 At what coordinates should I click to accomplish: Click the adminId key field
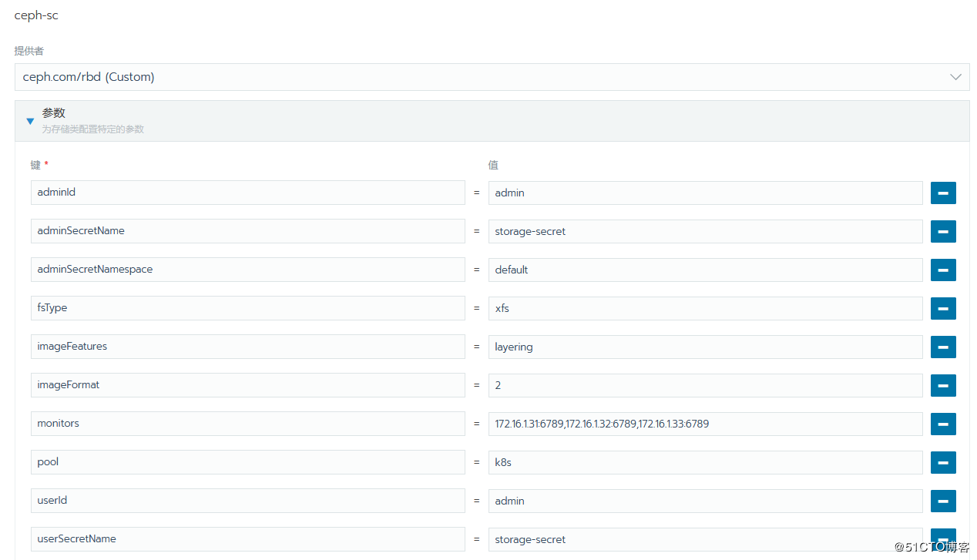coord(247,193)
